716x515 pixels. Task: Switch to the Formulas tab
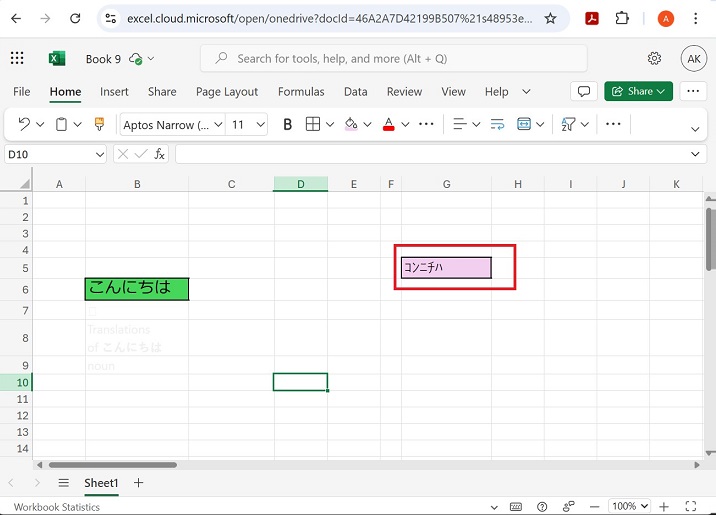pyautogui.click(x=301, y=92)
